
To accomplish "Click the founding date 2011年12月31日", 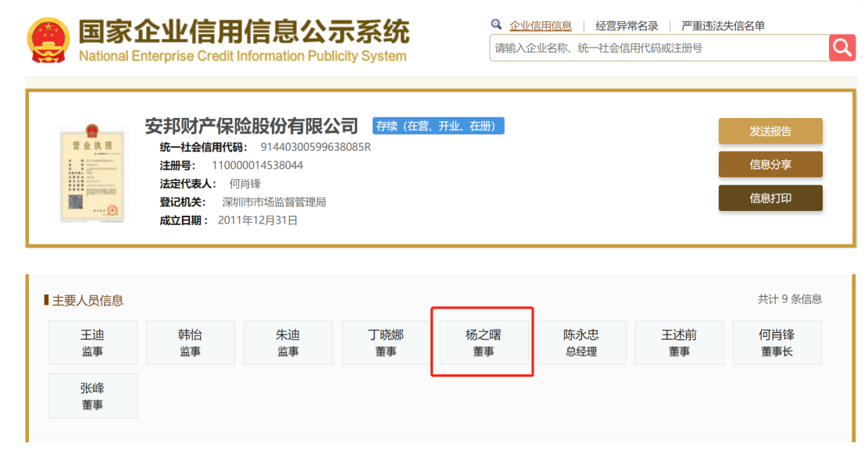I will coord(257,220).
